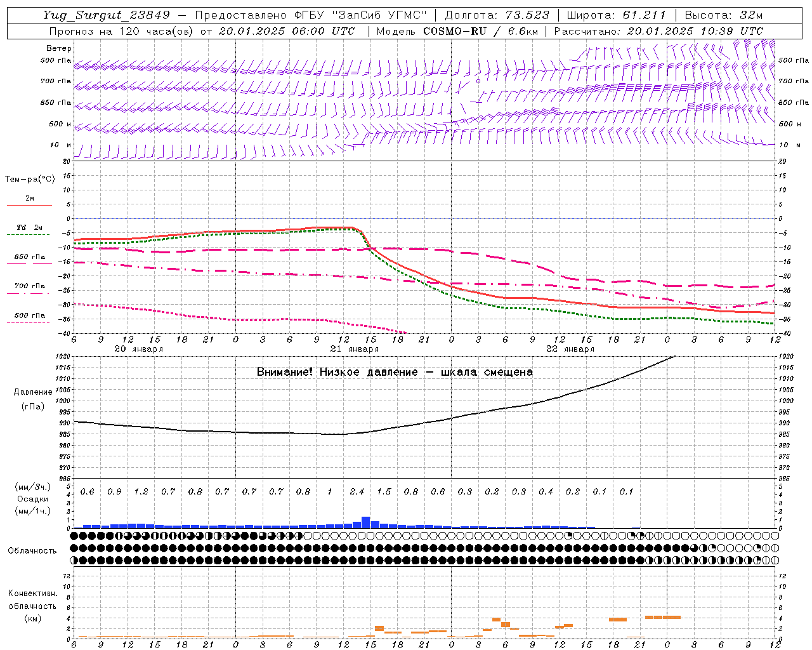Click the '500 м' wind level label on left
The height and width of the screenshot is (650, 812).
click(x=60, y=124)
